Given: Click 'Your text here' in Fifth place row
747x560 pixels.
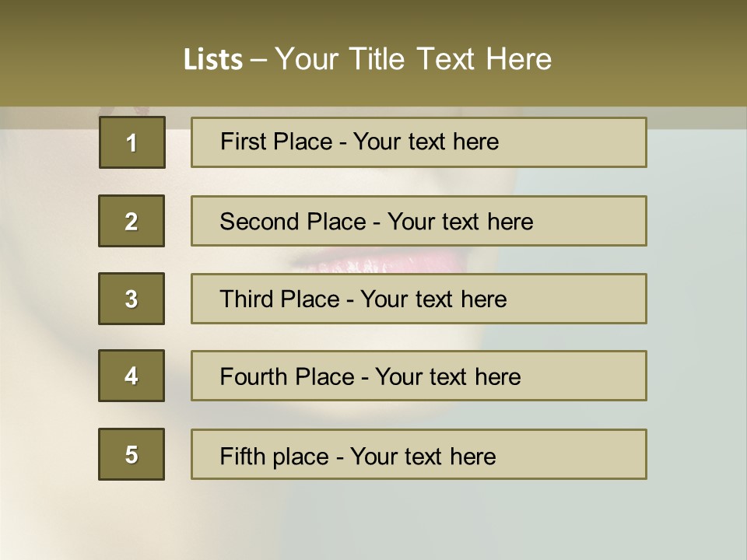Looking at the screenshot, I should pos(423,456).
